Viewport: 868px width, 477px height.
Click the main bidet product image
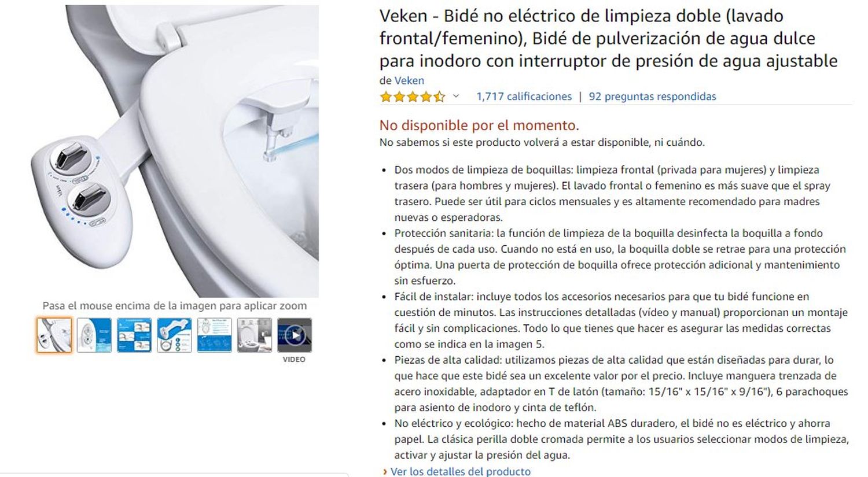click(175, 151)
